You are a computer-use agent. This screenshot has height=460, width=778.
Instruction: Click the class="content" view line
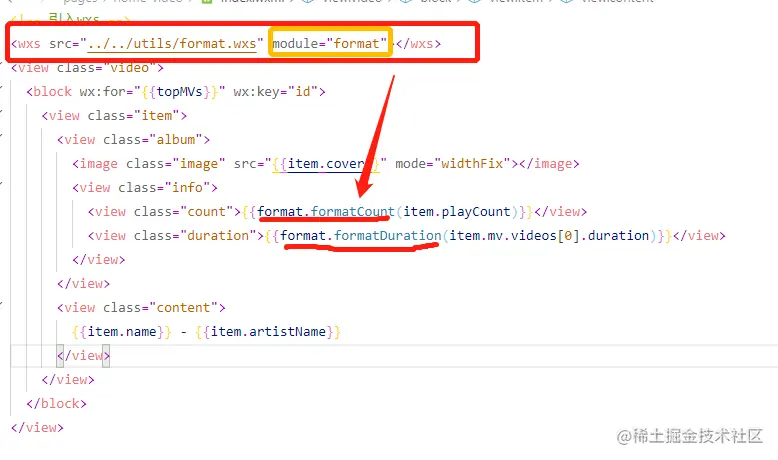(141, 308)
